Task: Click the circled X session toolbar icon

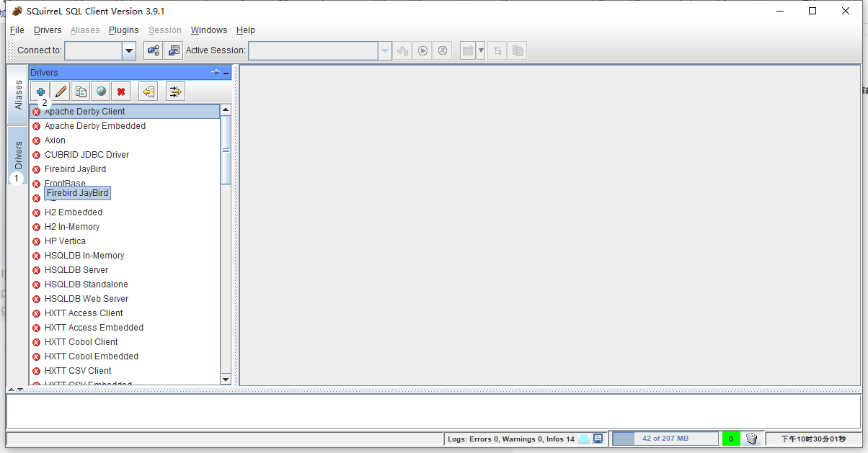Action: pyautogui.click(x=443, y=50)
